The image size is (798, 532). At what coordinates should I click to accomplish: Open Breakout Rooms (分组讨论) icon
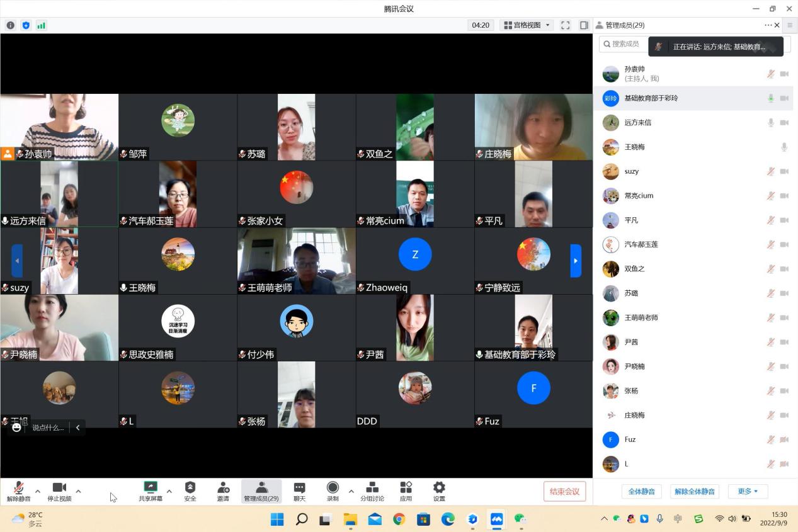372,488
